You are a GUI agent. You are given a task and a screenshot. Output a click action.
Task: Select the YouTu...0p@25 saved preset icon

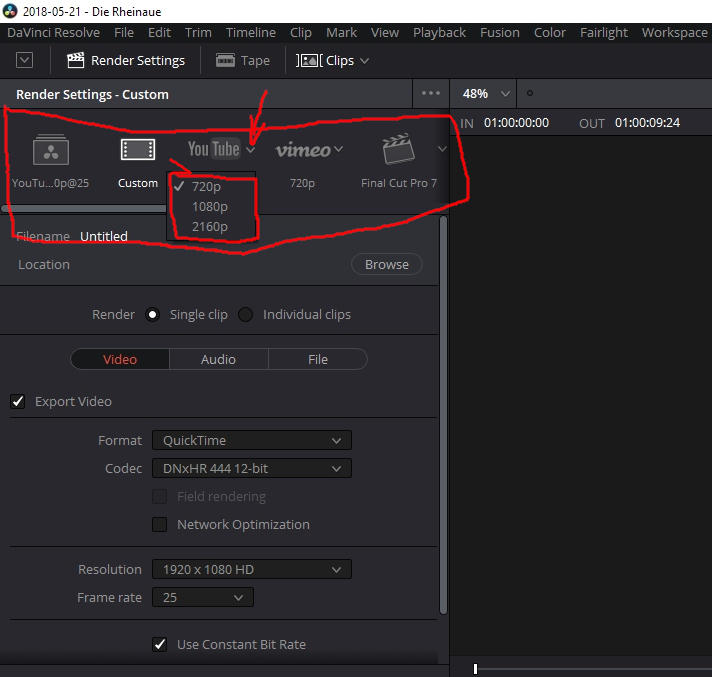(51, 150)
